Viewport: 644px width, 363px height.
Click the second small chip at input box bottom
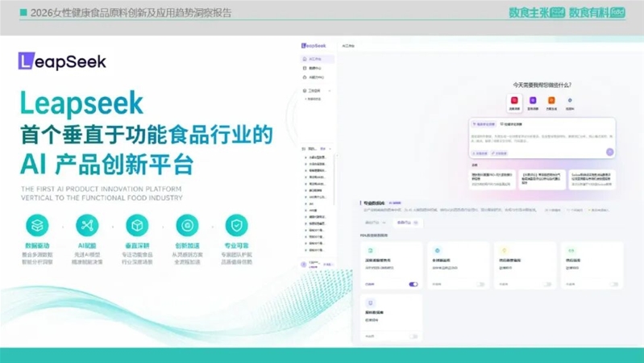(x=499, y=153)
